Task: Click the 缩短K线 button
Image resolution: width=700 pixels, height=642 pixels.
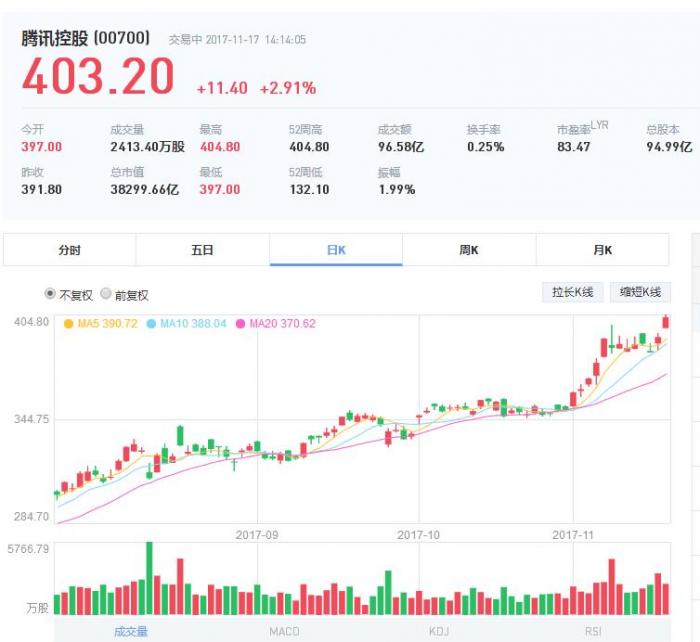Action: [x=640, y=292]
